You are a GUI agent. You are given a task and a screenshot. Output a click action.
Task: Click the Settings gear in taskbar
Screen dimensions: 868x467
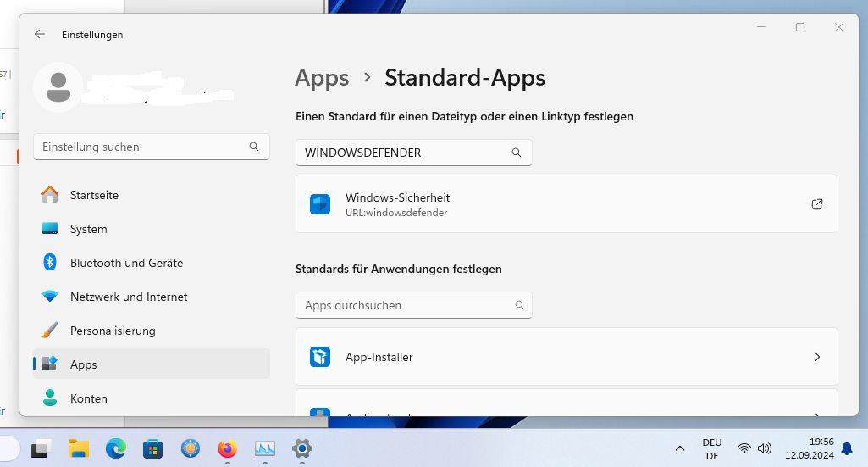click(x=302, y=448)
